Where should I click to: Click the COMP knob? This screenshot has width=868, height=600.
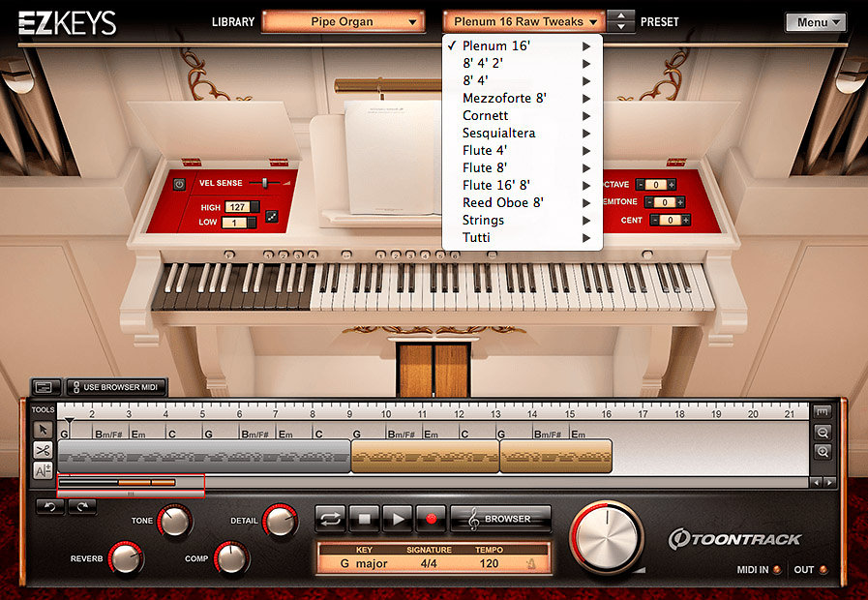(231, 558)
